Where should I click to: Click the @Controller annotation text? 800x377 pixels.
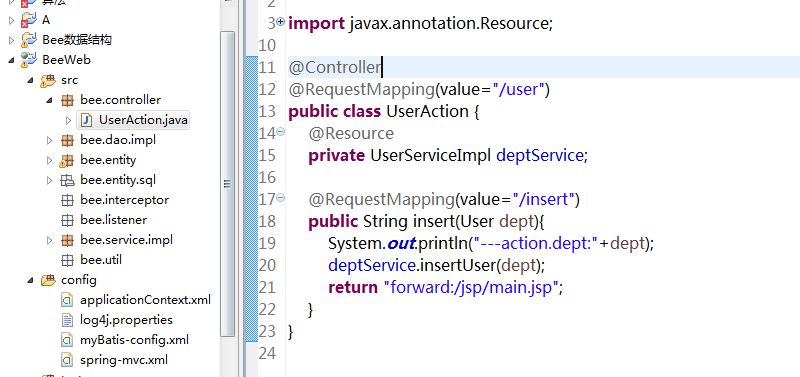point(335,67)
